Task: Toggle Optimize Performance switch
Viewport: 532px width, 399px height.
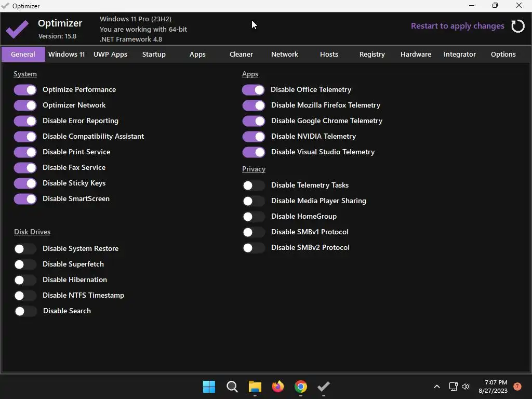Action: (x=25, y=90)
